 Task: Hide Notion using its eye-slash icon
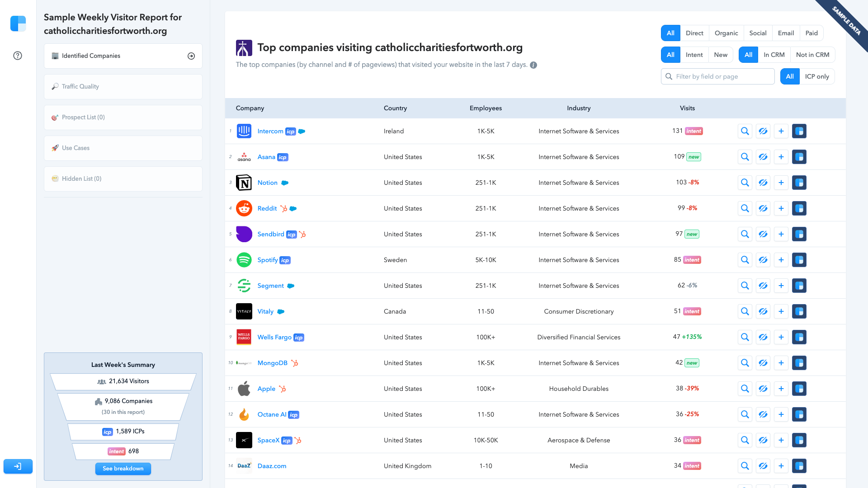point(763,183)
